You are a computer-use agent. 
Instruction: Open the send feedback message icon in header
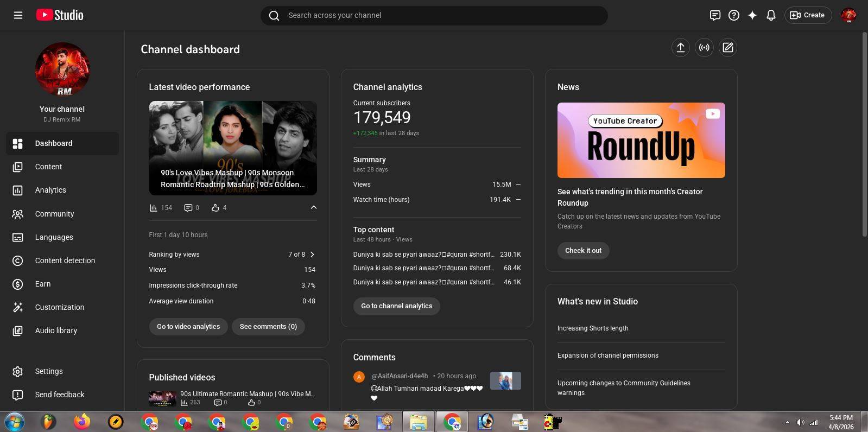pos(715,15)
